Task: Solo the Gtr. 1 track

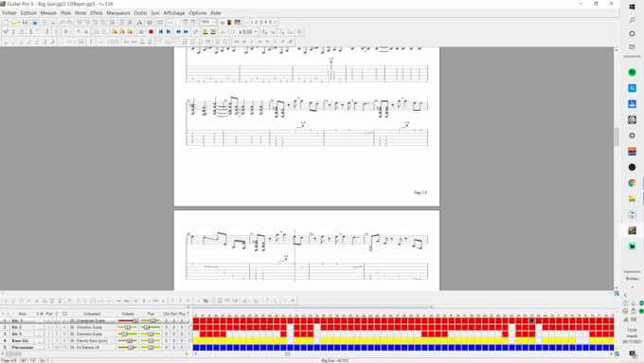Action: pos(37,320)
